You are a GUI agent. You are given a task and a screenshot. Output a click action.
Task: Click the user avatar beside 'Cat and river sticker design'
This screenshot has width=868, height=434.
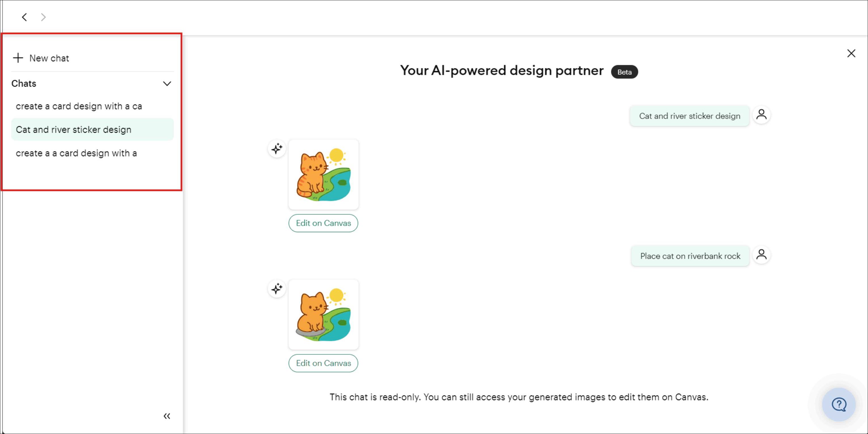(x=761, y=115)
